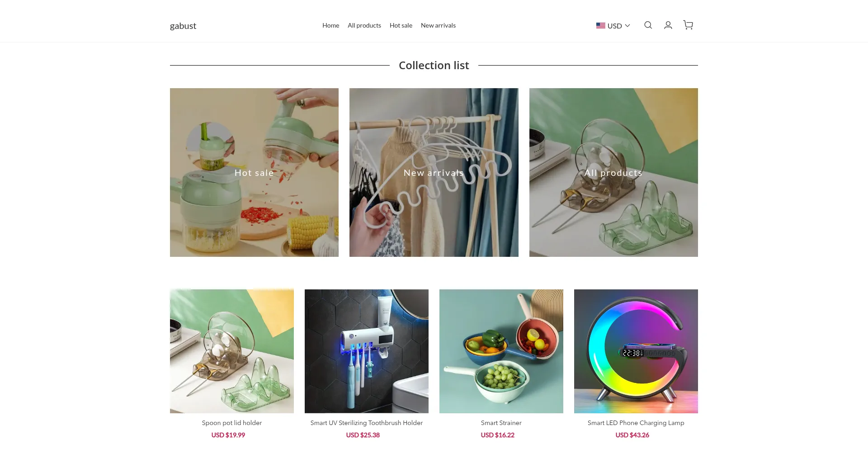
Task: Click the US flag currency icon
Action: (600, 26)
